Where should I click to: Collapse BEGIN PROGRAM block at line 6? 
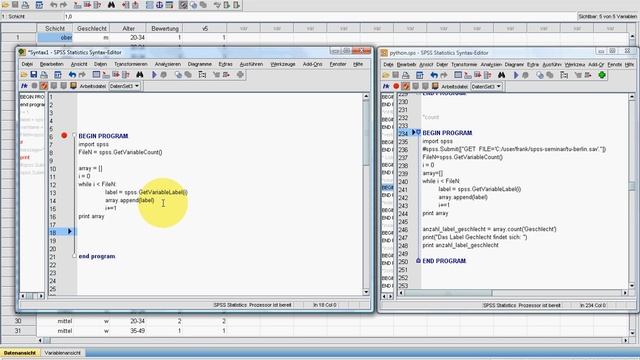click(74, 135)
